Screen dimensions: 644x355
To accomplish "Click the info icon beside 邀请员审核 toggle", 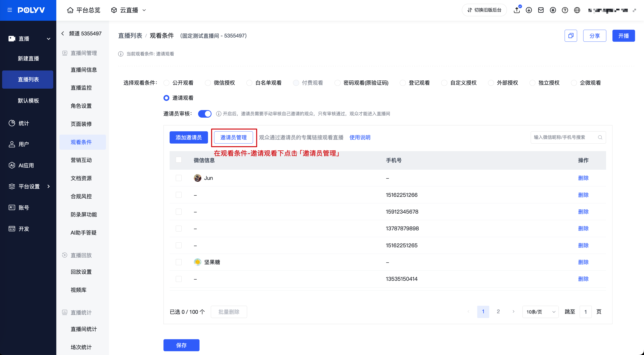I will tap(219, 114).
